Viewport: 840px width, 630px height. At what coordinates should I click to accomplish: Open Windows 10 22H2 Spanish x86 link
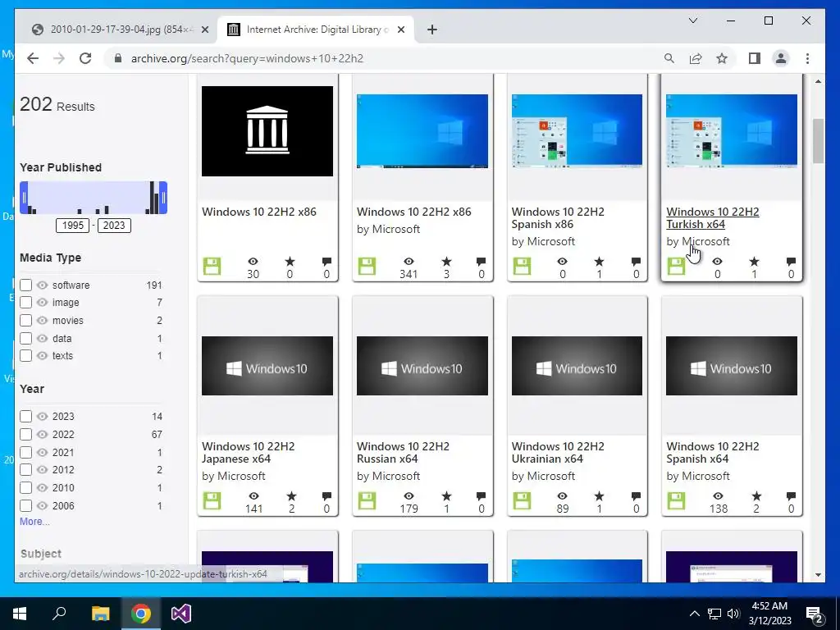[x=558, y=218]
